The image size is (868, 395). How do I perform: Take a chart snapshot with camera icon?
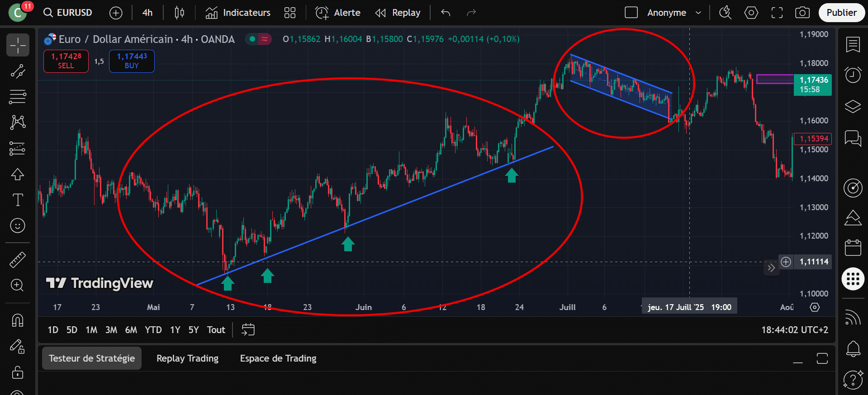pos(802,13)
